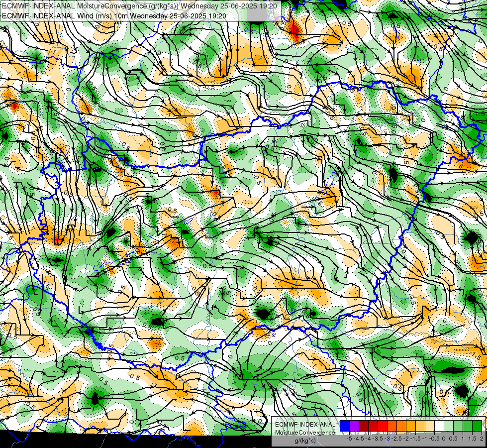Click 'MoistureConvergence' label in the legend box
This screenshot has height=448, width=487.
[x=305, y=433]
